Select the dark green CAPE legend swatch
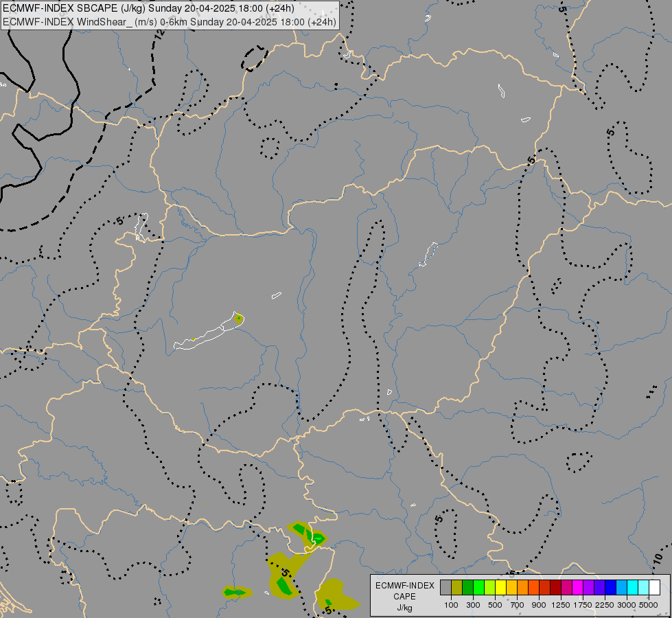Image resolution: width=672 pixels, height=618 pixels. [x=467, y=588]
